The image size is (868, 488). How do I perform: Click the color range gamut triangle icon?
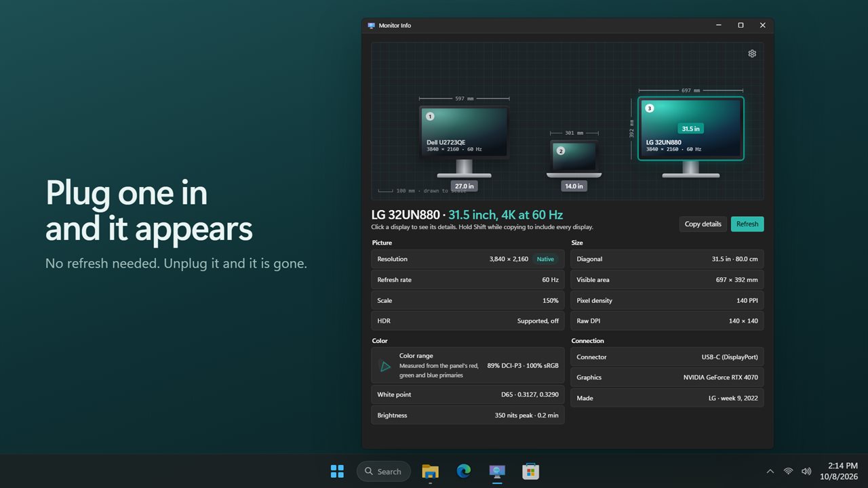[385, 366]
